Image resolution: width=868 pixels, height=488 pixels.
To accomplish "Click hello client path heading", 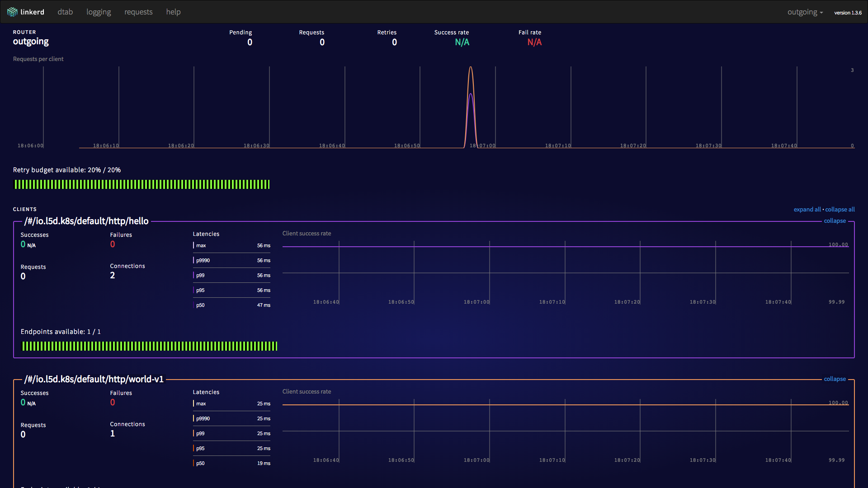I will click(x=86, y=221).
